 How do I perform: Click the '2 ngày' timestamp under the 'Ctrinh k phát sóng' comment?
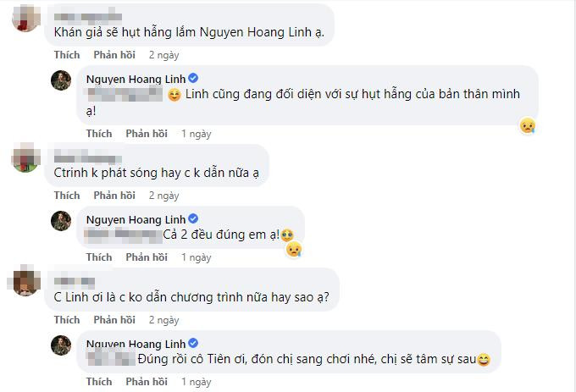(163, 196)
